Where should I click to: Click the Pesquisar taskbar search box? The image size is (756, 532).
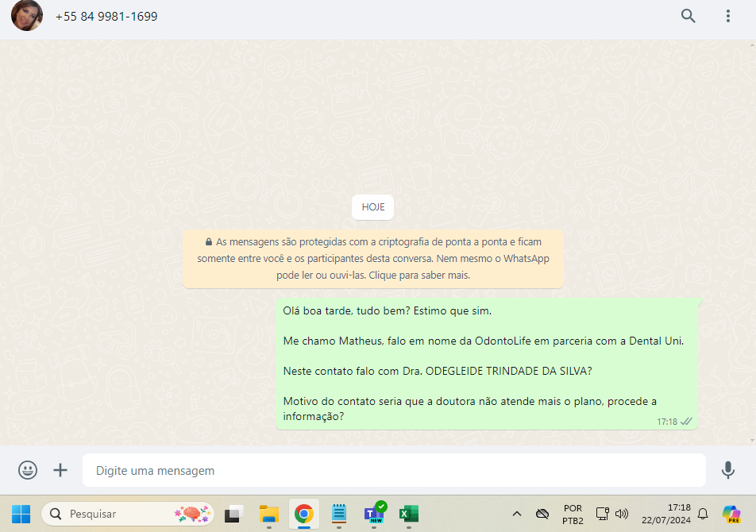[128, 515]
